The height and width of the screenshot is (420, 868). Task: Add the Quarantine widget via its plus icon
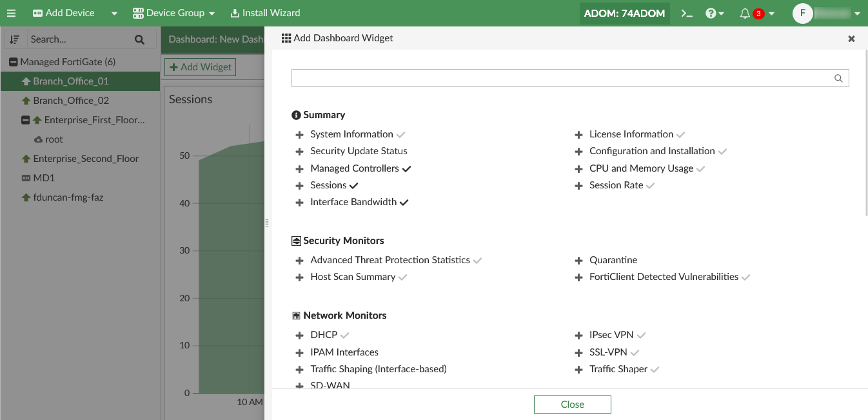578,260
